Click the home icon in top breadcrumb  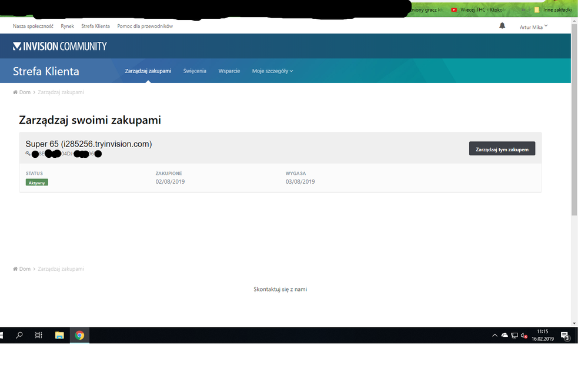pyautogui.click(x=15, y=92)
